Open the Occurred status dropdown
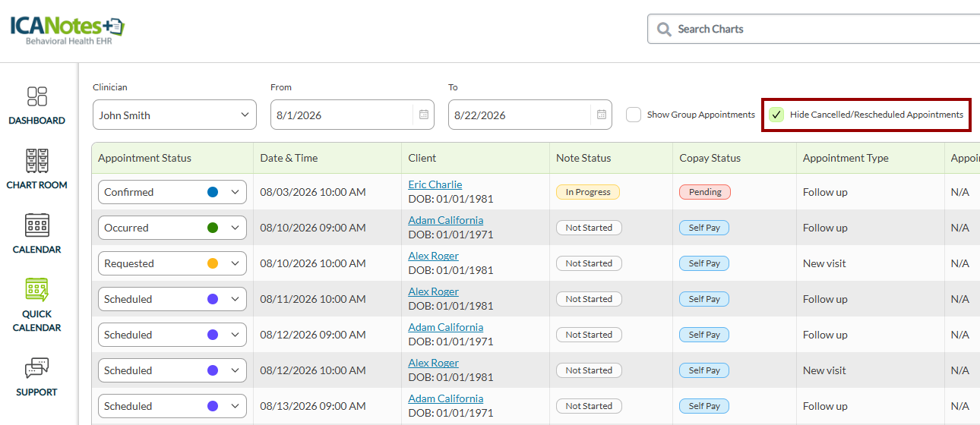This screenshot has width=980, height=425. tap(172, 228)
